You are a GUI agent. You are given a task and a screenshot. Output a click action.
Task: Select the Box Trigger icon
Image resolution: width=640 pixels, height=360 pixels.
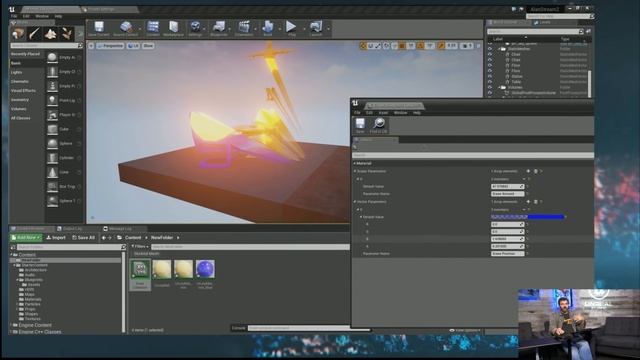[x=52, y=187]
